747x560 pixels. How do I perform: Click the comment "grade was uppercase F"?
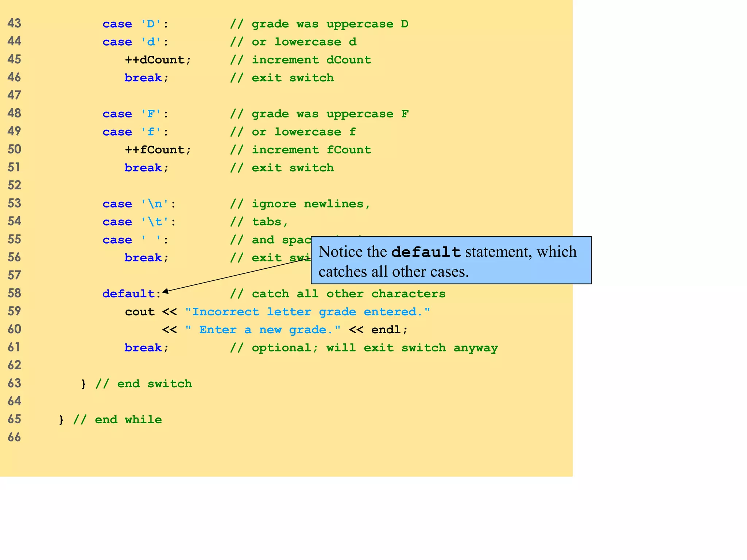click(x=319, y=114)
